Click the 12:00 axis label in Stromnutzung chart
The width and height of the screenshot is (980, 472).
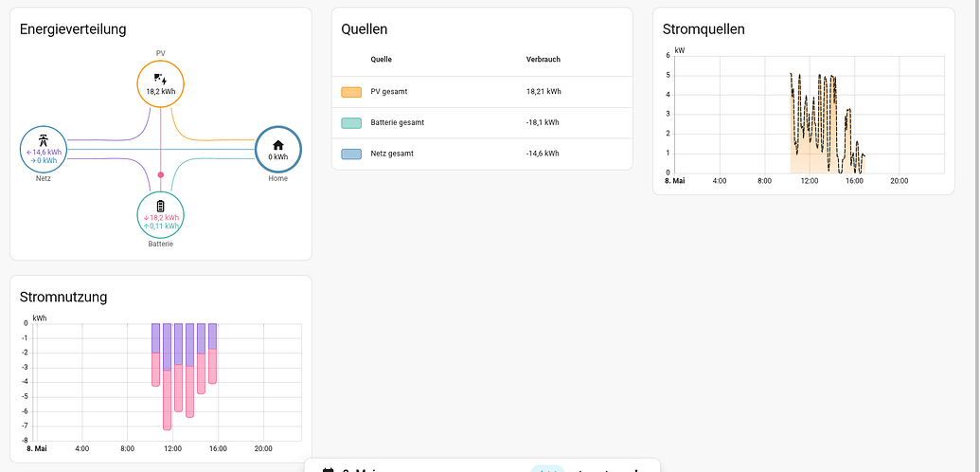(173, 449)
